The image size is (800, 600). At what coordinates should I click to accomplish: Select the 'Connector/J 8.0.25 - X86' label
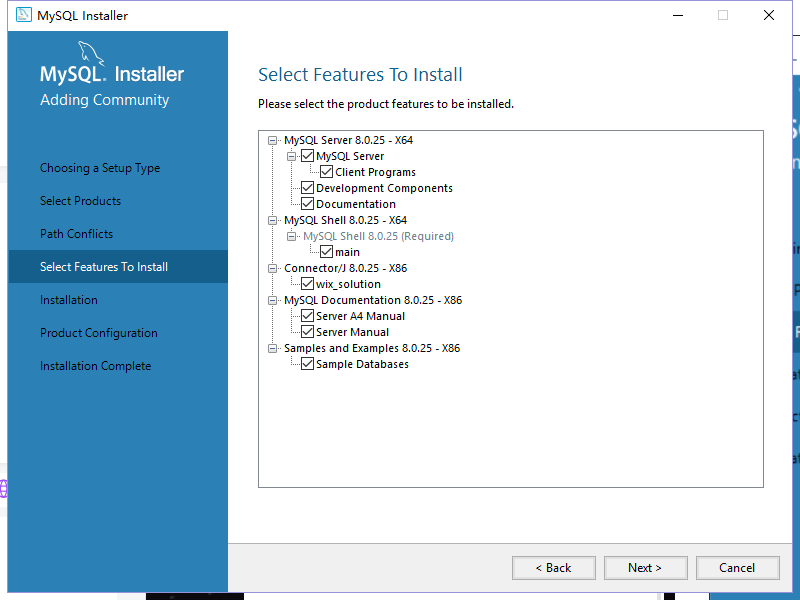(345, 268)
